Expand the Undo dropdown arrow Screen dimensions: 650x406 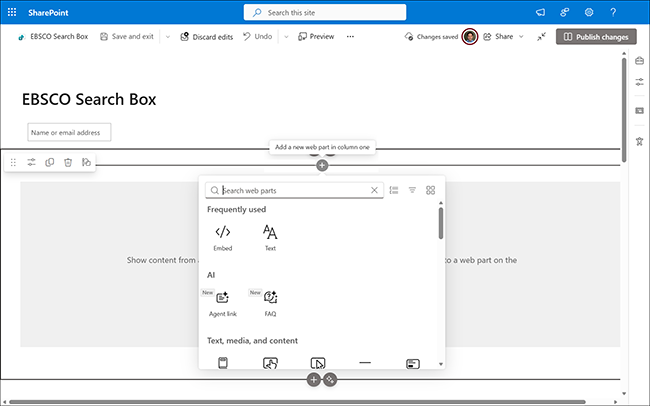(286, 36)
